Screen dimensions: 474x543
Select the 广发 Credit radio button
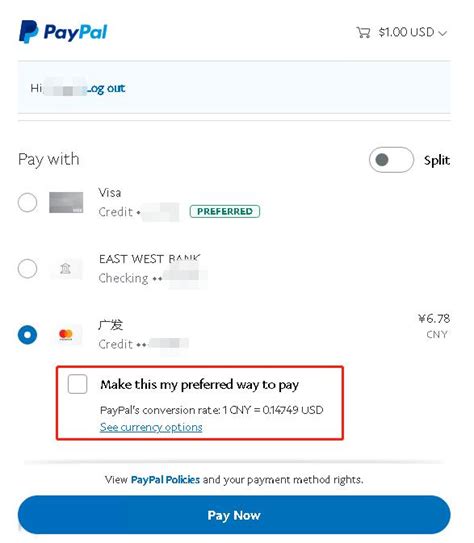[27, 335]
